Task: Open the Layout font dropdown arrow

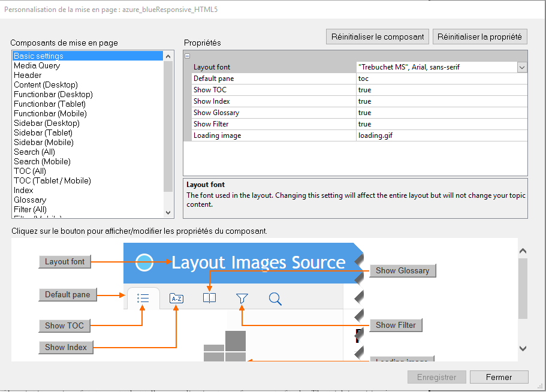Action: [522, 68]
